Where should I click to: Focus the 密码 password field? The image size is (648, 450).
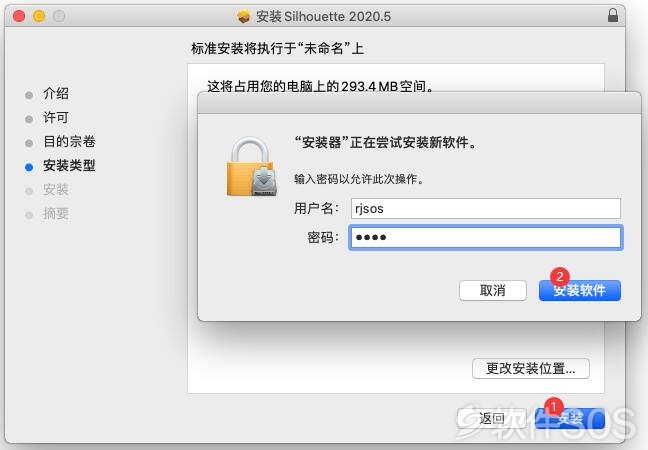486,237
